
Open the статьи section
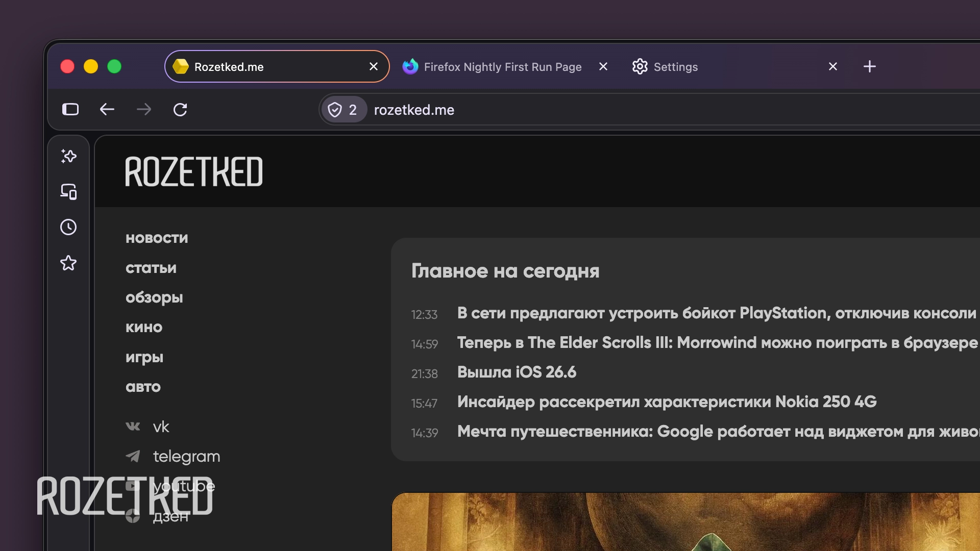pos(151,268)
